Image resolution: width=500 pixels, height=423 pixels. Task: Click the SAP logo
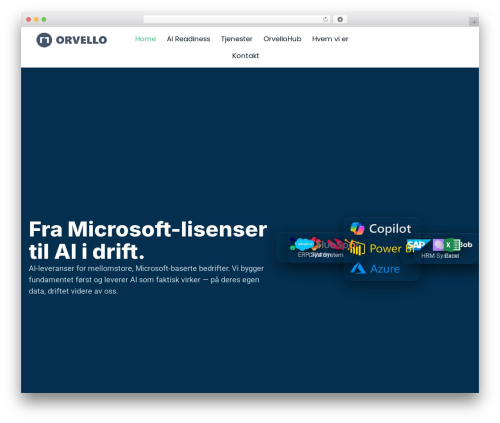click(418, 245)
